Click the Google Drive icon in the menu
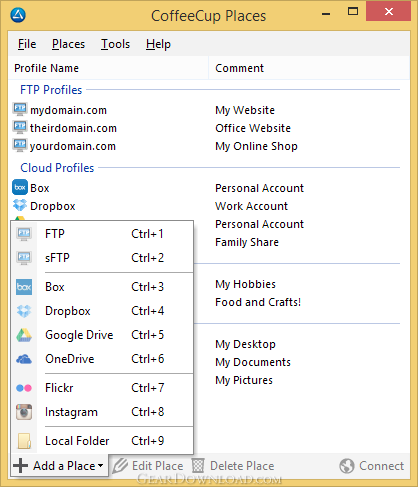 [24, 335]
